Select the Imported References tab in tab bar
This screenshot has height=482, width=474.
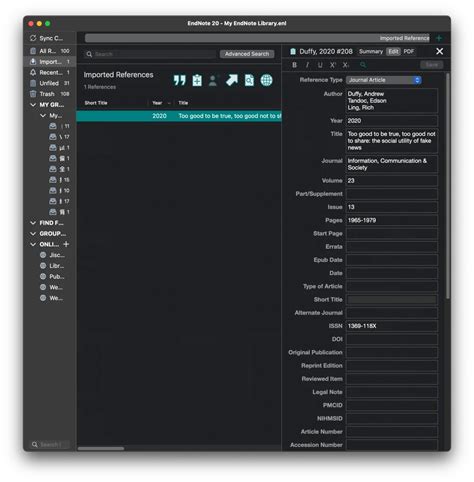(x=257, y=38)
